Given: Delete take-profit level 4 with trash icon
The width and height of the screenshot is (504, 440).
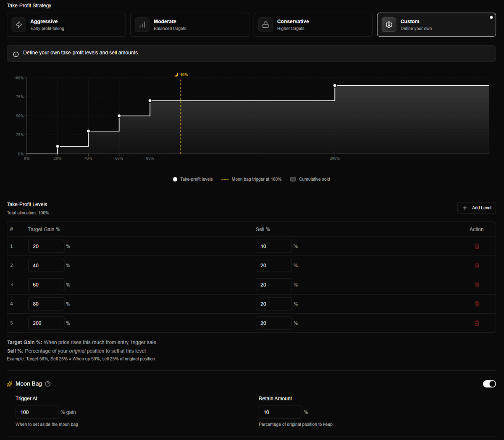Looking at the screenshot, I should click(477, 304).
